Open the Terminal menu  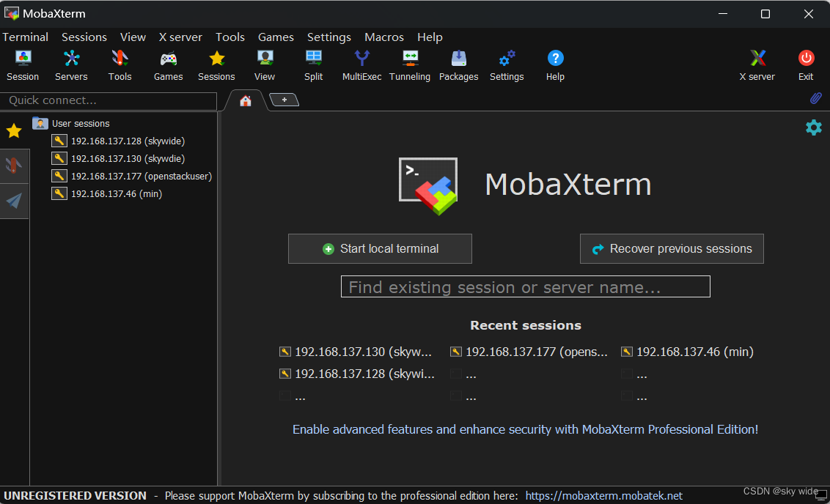(x=26, y=37)
